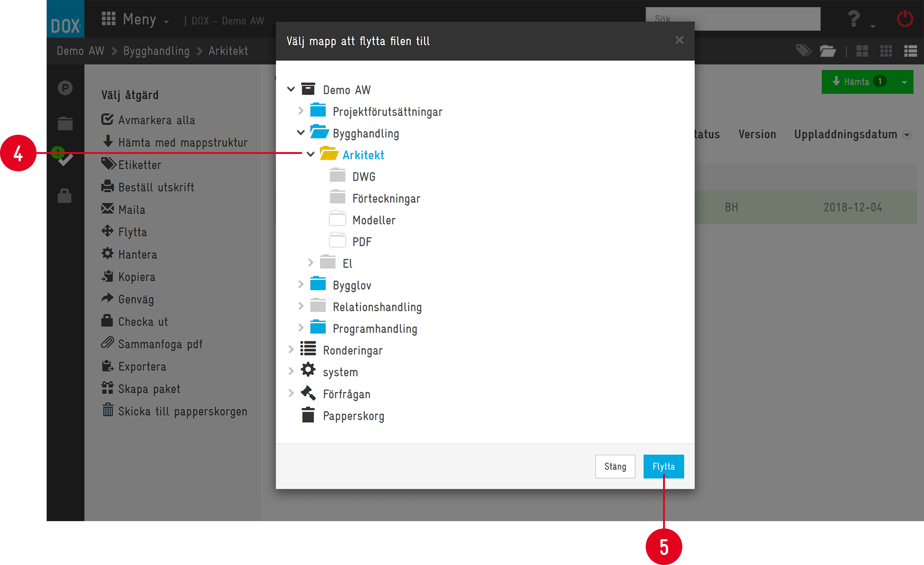
Task: Click the lock icon in left sidebar
Action: (x=65, y=195)
